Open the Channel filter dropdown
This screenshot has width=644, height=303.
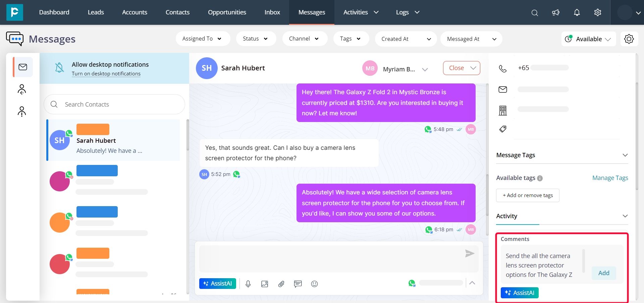click(x=305, y=39)
